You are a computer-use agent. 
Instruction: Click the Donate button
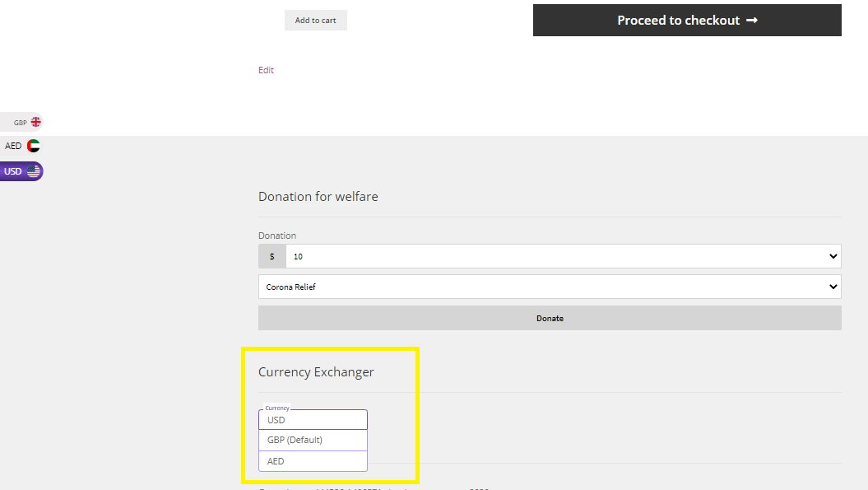point(550,318)
